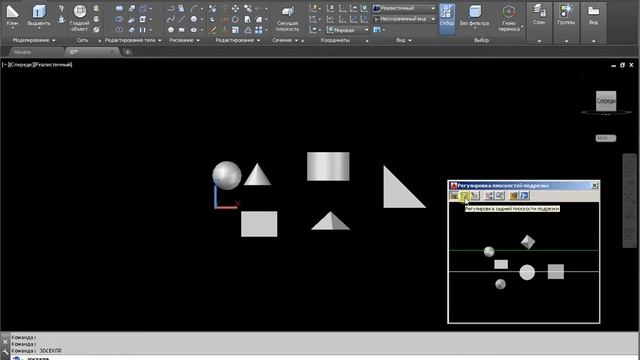Click the circular Rotate icon in Редактирование panel
This screenshot has height=360, width=640.
[236, 19]
